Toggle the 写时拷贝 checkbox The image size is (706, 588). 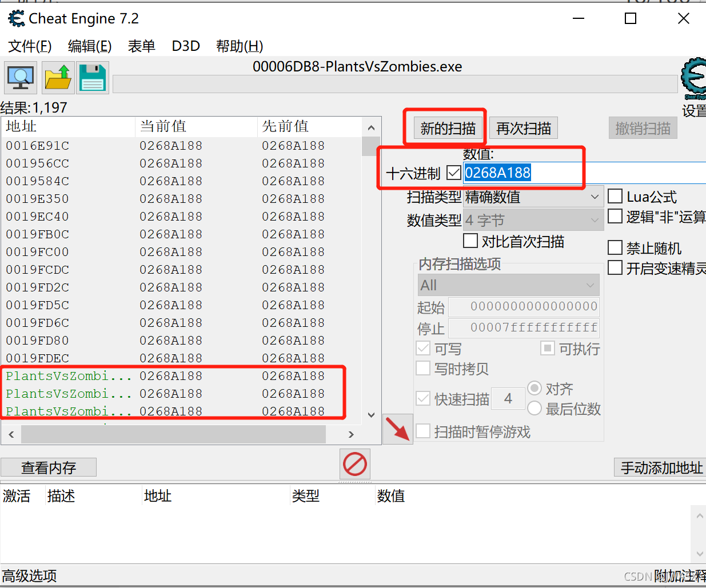(423, 369)
